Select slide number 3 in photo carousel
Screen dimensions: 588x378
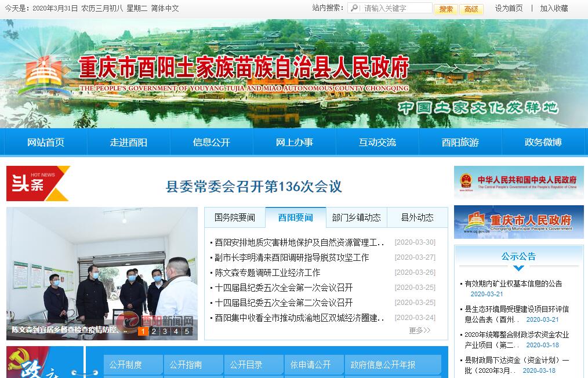(165, 332)
